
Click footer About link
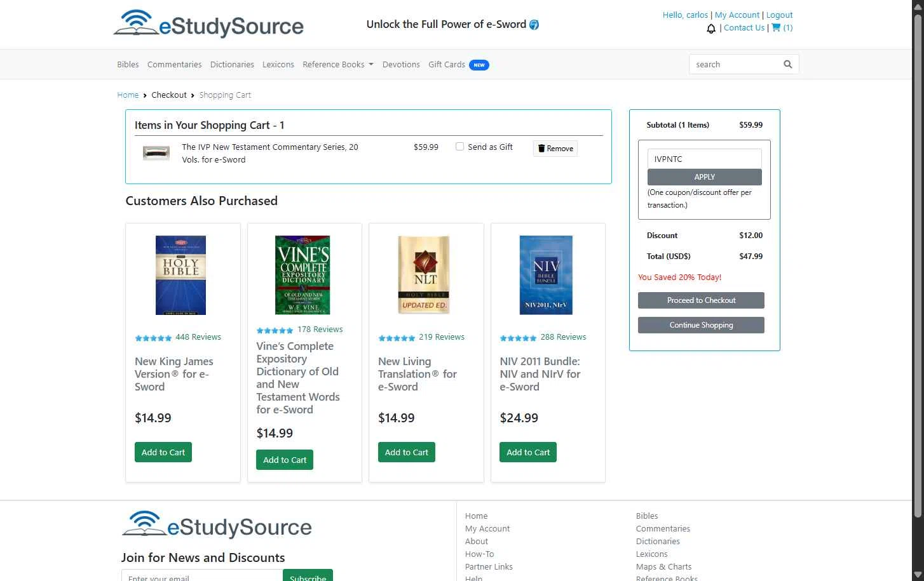tap(477, 542)
